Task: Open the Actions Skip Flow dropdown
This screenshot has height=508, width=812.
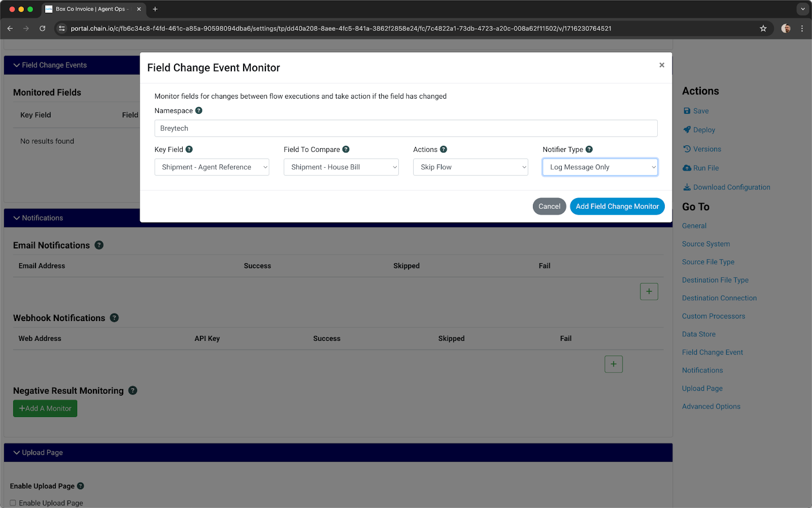Action: coord(470,167)
